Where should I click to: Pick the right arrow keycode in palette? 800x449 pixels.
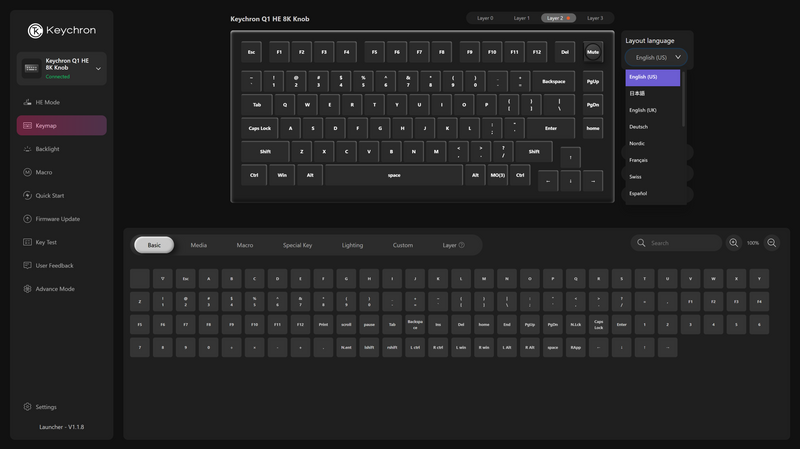click(667, 347)
